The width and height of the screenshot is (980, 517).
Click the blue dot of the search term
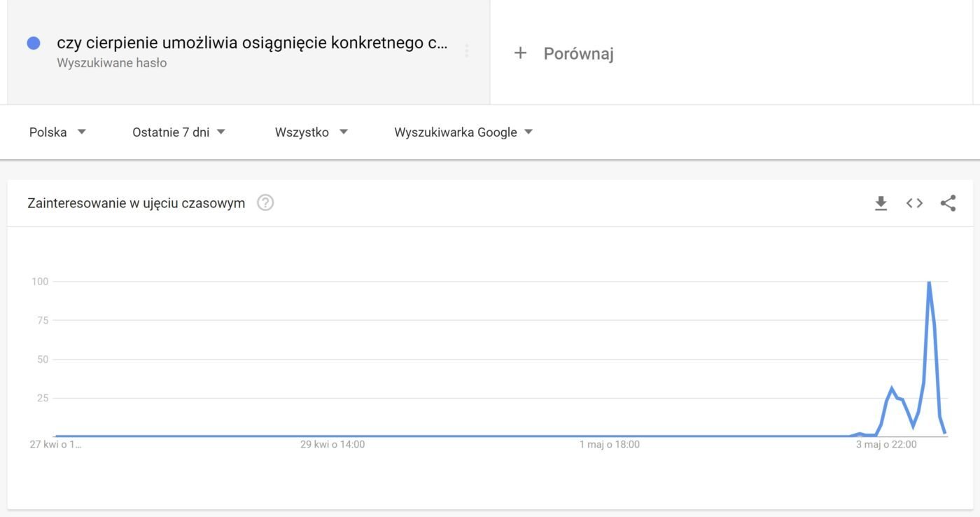click(33, 43)
